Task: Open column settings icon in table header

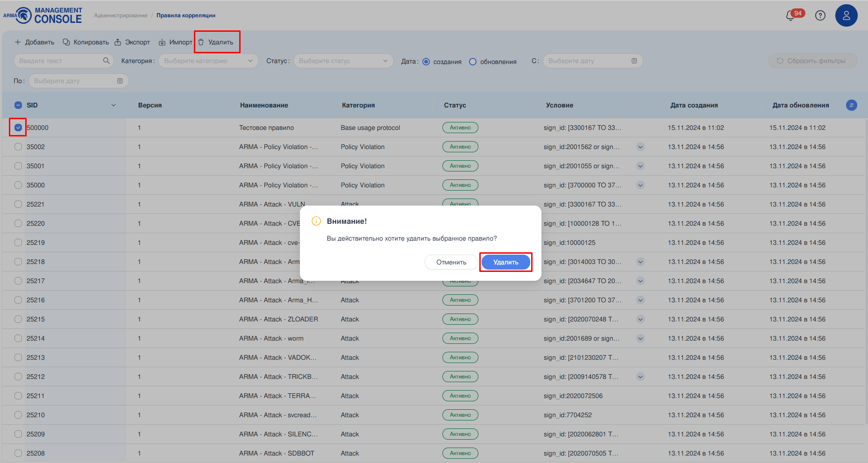Action: [x=851, y=105]
